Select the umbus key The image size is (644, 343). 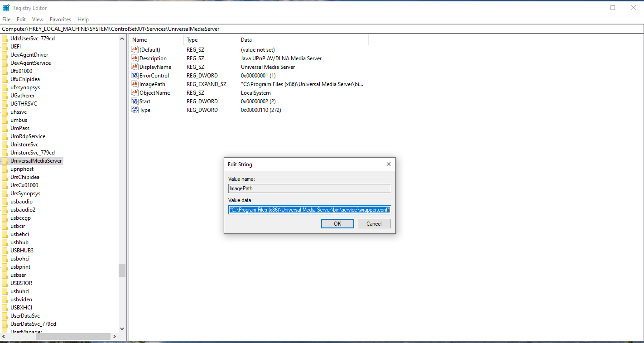click(19, 120)
